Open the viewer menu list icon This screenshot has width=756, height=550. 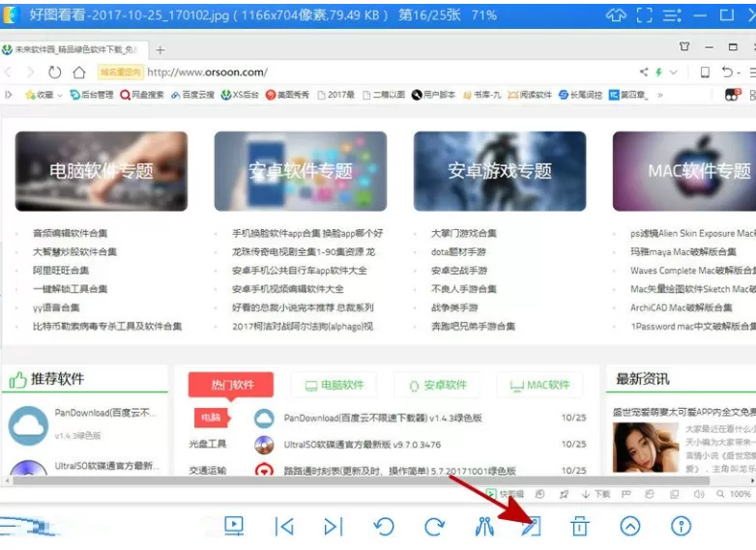pyautogui.click(x=672, y=15)
